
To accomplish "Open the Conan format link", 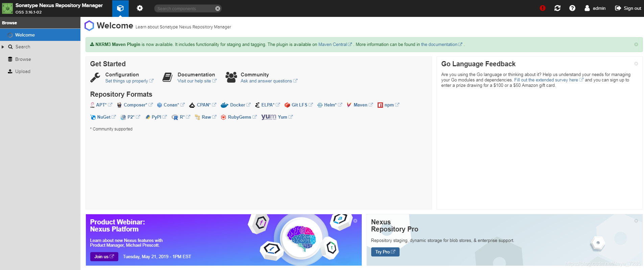I will pyautogui.click(x=174, y=105).
